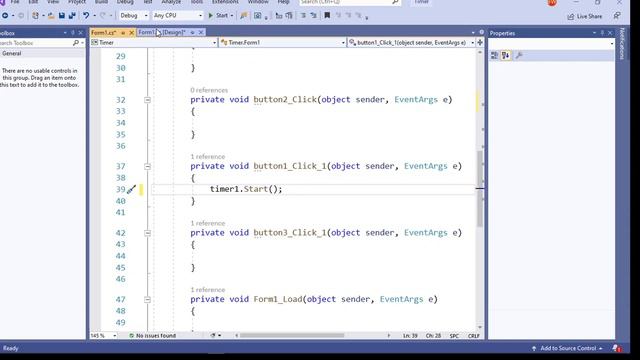640x360 pixels.
Task: Pin the Form1.cs [Design] tab
Action: (192, 32)
